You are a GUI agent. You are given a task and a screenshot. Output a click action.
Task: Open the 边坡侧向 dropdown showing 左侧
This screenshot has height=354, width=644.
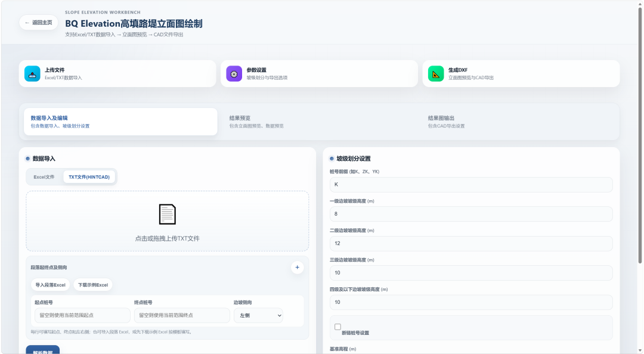pyautogui.click(x=258, y=315)
